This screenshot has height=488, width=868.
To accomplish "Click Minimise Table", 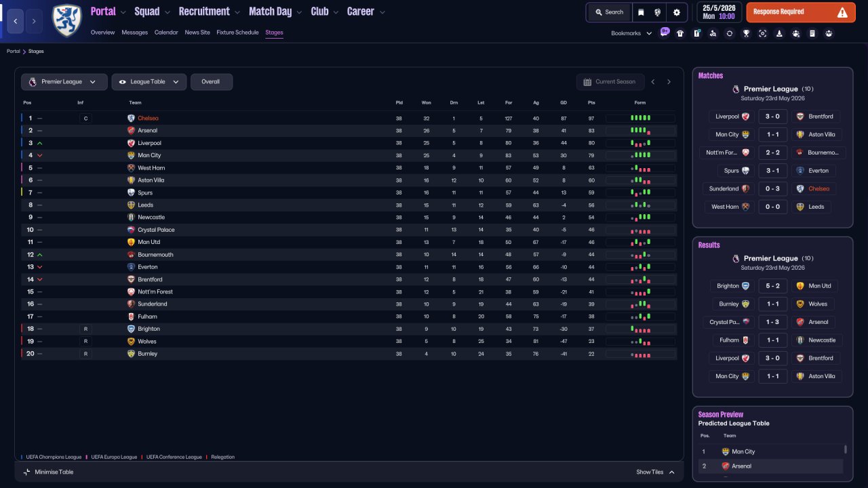I will 48,472.
